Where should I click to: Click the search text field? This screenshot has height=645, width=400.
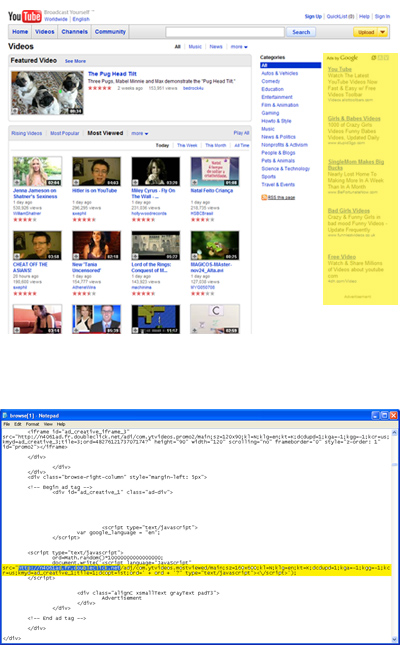point(225,32)
